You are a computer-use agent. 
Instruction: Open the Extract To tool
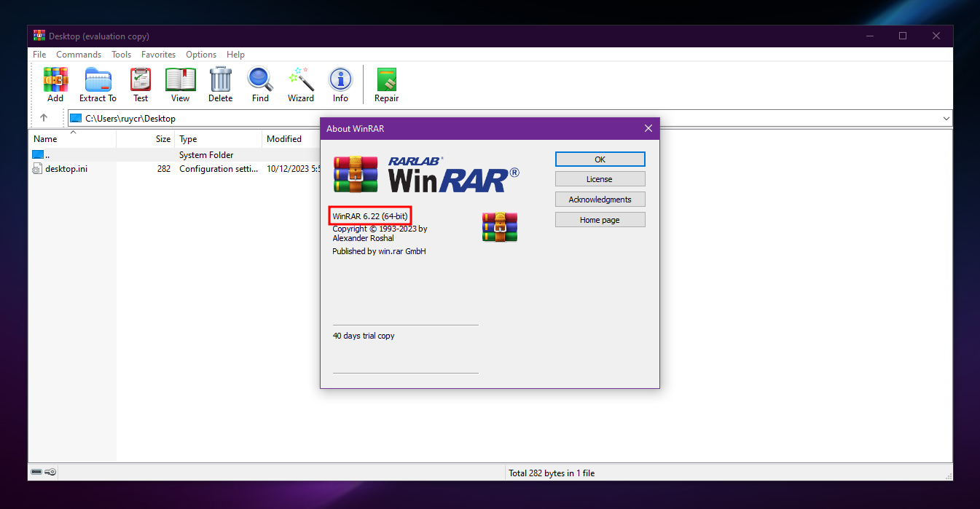[x=98, y=84]
